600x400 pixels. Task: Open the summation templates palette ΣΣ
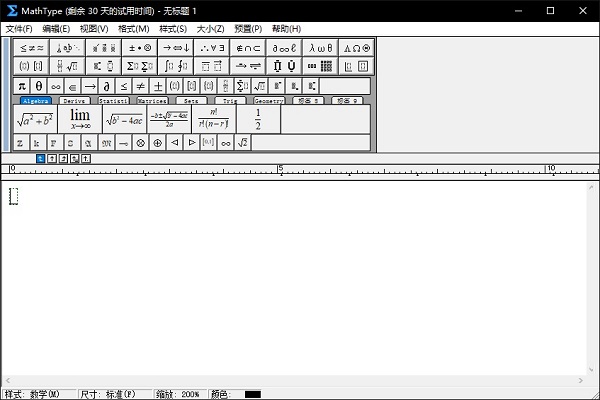point(140,66)
